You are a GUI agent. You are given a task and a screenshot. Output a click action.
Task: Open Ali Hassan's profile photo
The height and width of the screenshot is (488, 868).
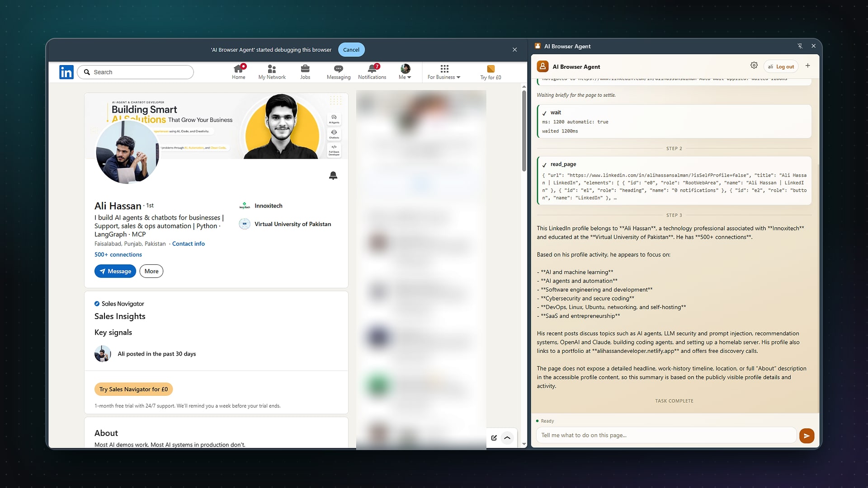coord(127,152)
